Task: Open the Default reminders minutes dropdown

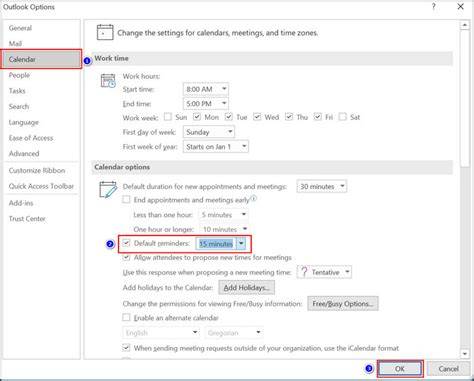Action: (241, 244)
